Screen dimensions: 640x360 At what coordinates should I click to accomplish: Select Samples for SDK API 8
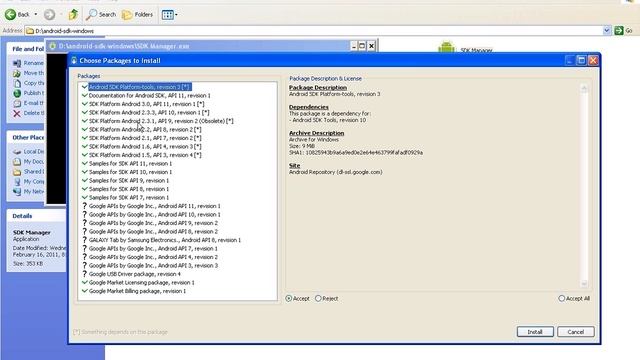(x=129, y=189)
